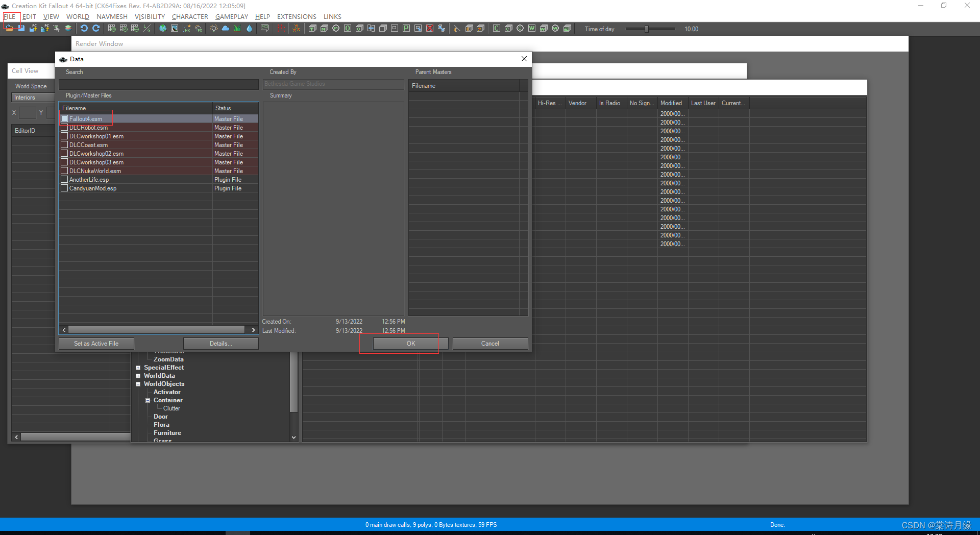Toggle the green grass icon

click(237, 29)
